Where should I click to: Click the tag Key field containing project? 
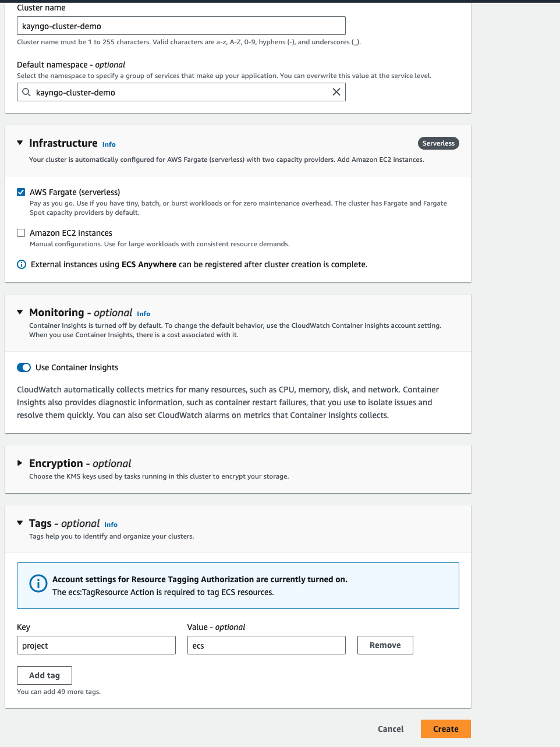tap(96, 645)
